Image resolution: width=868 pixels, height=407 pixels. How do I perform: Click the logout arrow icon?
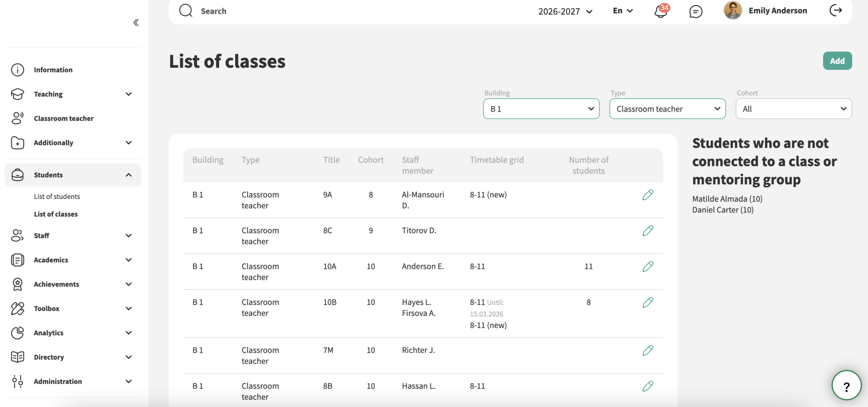[x=835, y=10]
